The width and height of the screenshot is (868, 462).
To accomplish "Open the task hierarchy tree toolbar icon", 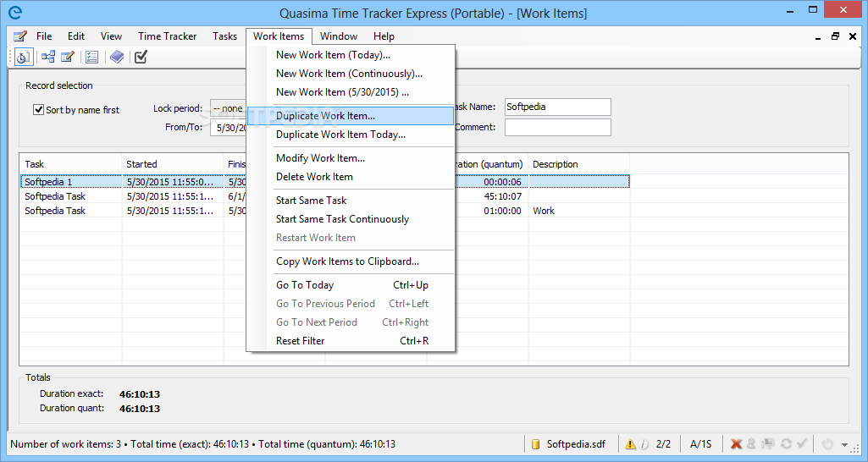I will click(x=48, y=57).
